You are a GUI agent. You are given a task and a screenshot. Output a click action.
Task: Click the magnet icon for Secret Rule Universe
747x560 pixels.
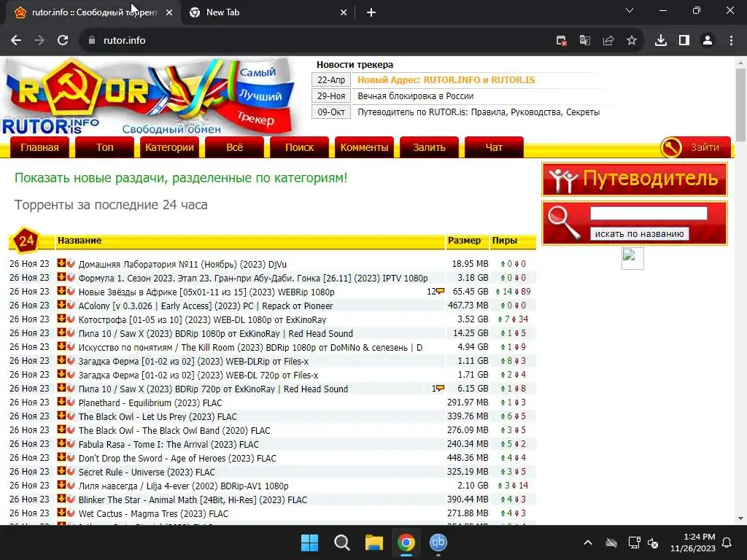71,471
